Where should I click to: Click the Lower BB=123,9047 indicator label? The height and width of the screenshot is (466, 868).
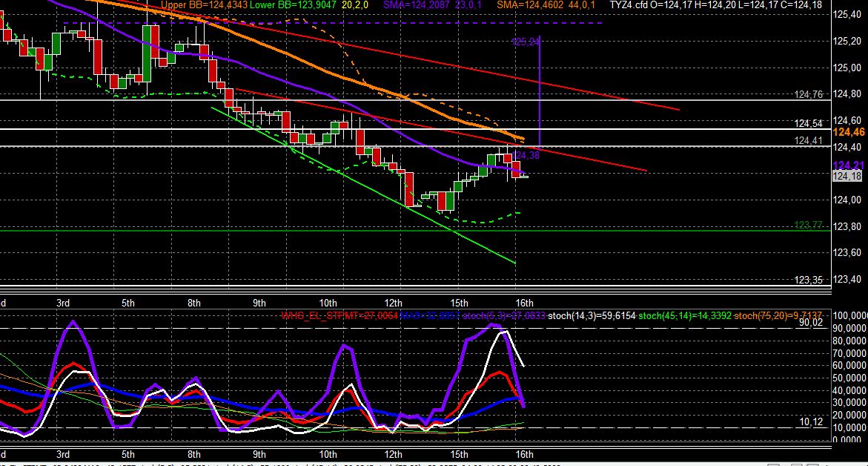293,5
